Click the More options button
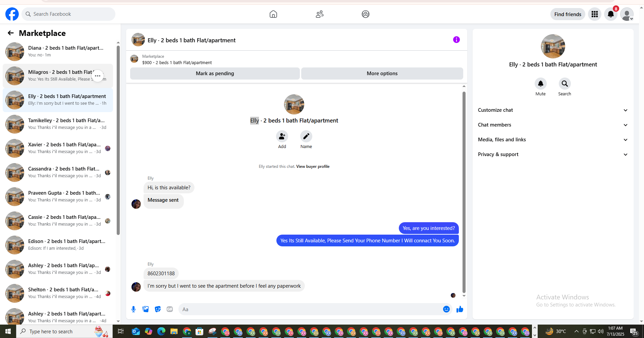Screen dimensions: 644x338 click(x=382, y=74)
